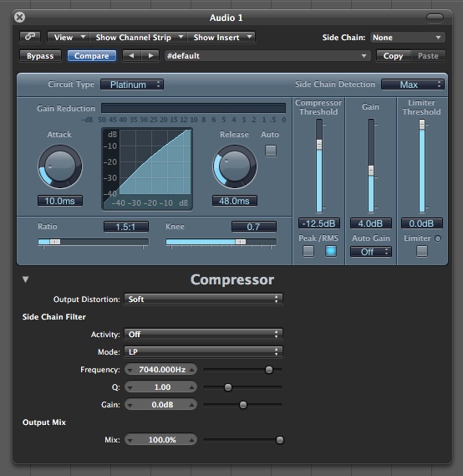Click the Bypass button
463x476 pixels.
tap(40, 56)
